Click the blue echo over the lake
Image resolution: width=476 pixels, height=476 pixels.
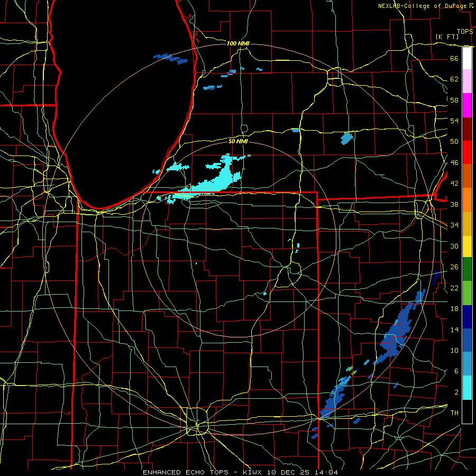click(x=171, y=58)
